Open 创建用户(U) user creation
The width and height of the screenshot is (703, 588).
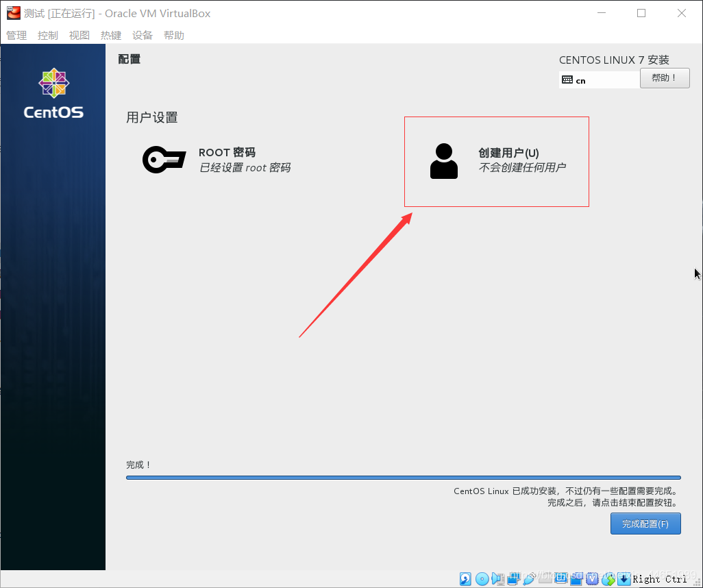coord(496,162)
